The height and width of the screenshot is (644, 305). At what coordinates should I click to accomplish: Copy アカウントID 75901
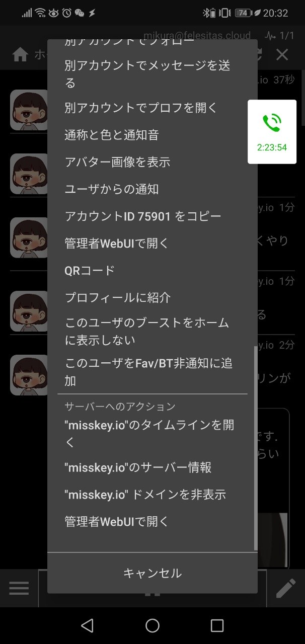(152, 216)
